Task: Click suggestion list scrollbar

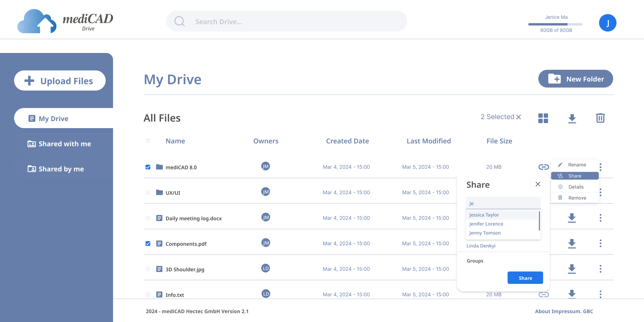Action: click(x=539, y=221)
